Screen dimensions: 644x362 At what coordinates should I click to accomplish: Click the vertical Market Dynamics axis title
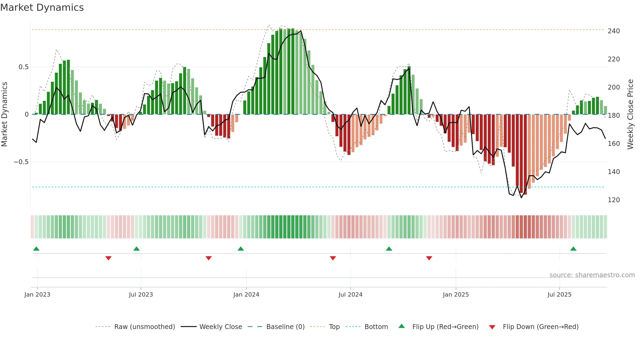point(4,114)
